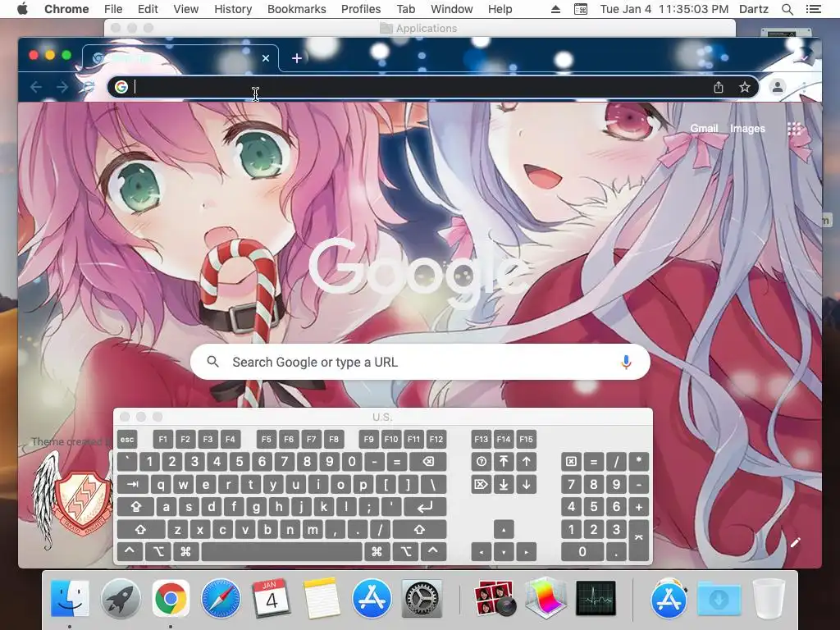Viewport: 840px width, 630px height.
Task: Open the Gmail link
Action: pos(704,129)
